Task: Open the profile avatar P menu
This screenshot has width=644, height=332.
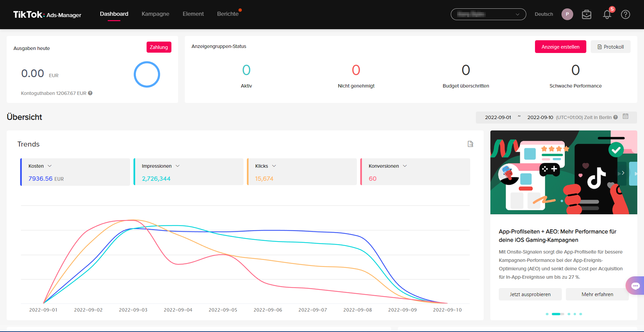Action: coord(567,14)
